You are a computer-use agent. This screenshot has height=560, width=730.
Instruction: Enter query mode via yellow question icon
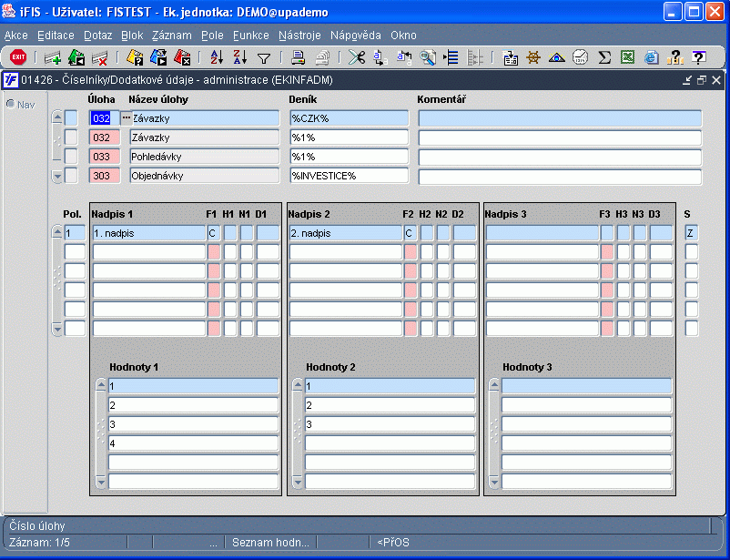click(x=135, y=57)
